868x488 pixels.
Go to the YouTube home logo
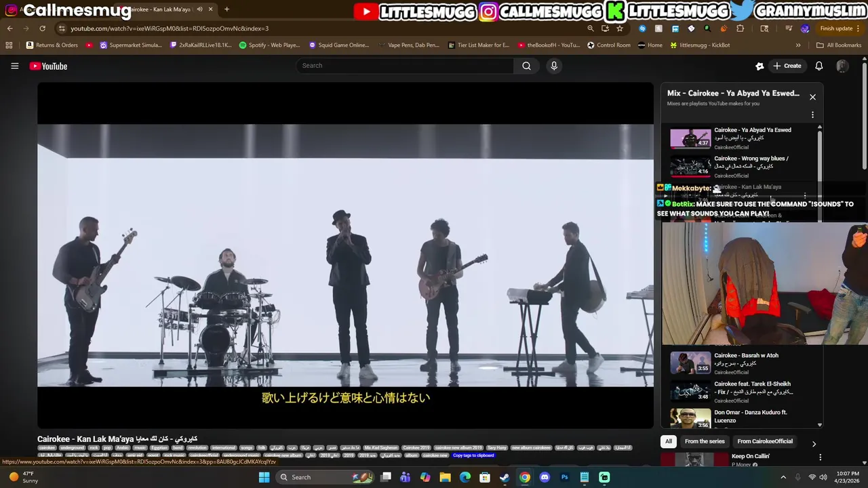48,66
